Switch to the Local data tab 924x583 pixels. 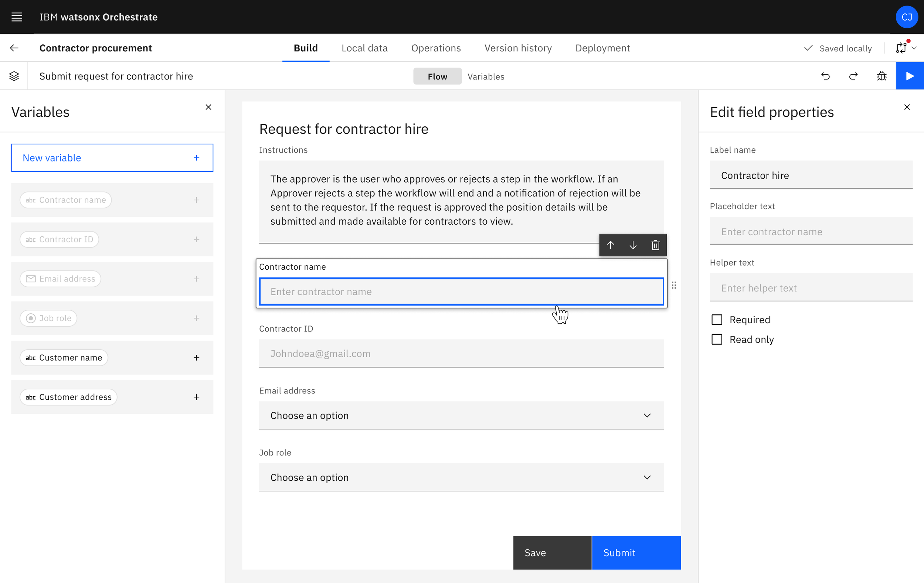[364, 48]
